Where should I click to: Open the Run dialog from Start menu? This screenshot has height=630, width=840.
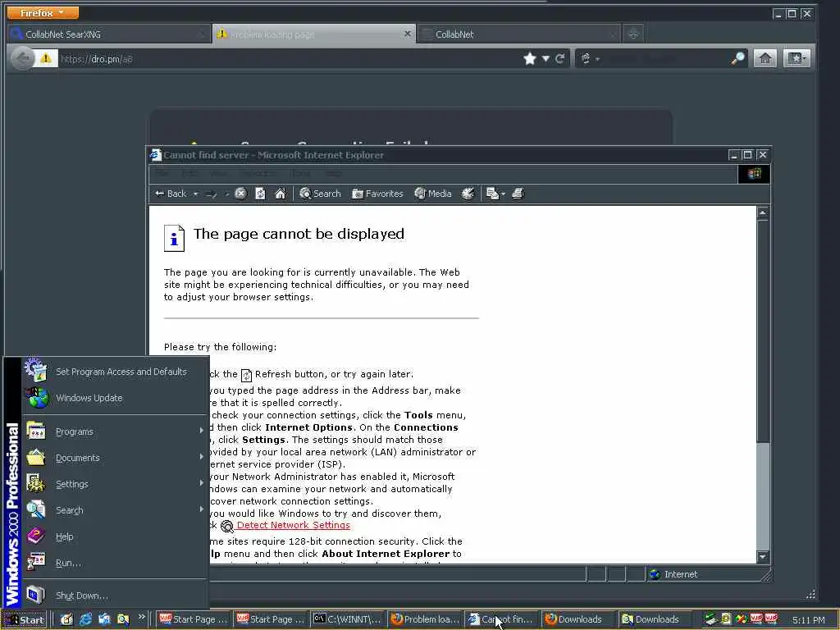(115, 563)
